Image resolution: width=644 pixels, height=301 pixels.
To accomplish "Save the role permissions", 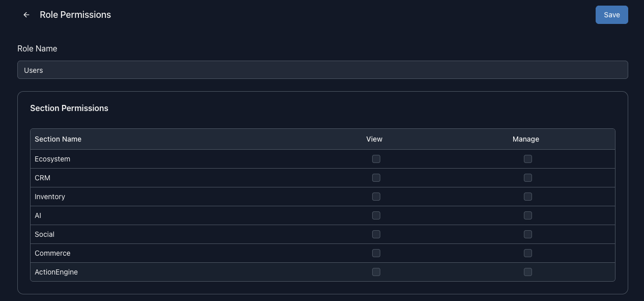I will pyautogui.click(x=611, y=15).
